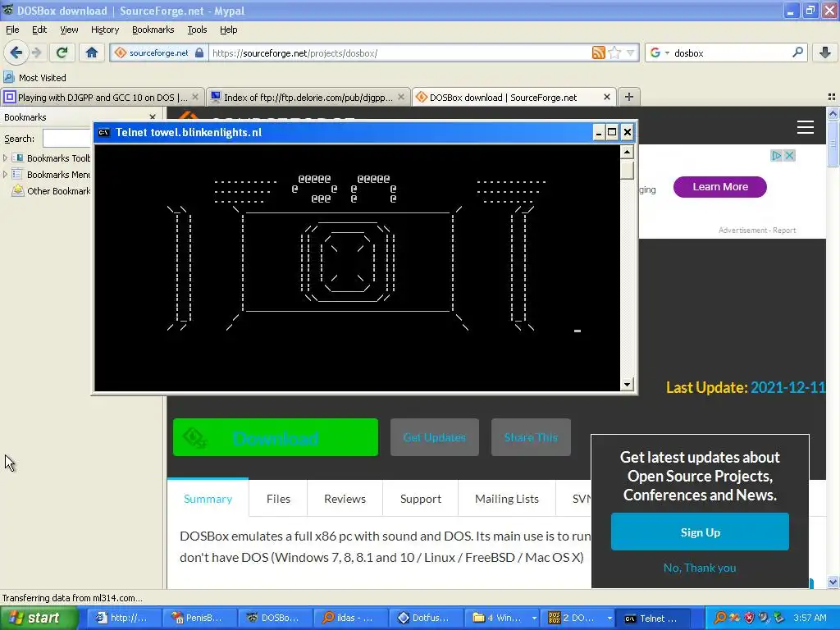Screen dimensions: 840x630
Task: Open a new tab with plus button
Action: click(629, 97)
